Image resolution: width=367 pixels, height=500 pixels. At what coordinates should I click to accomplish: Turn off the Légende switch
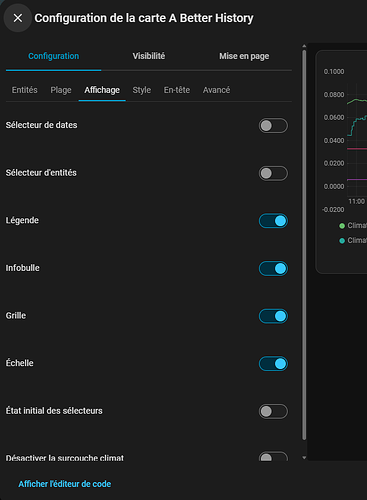(x=273, y=221)
